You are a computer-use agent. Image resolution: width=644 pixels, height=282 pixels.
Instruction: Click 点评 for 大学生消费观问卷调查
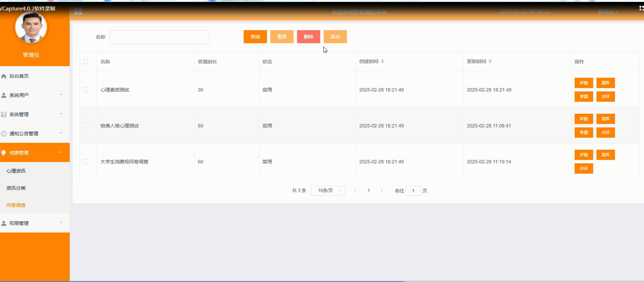584,168
